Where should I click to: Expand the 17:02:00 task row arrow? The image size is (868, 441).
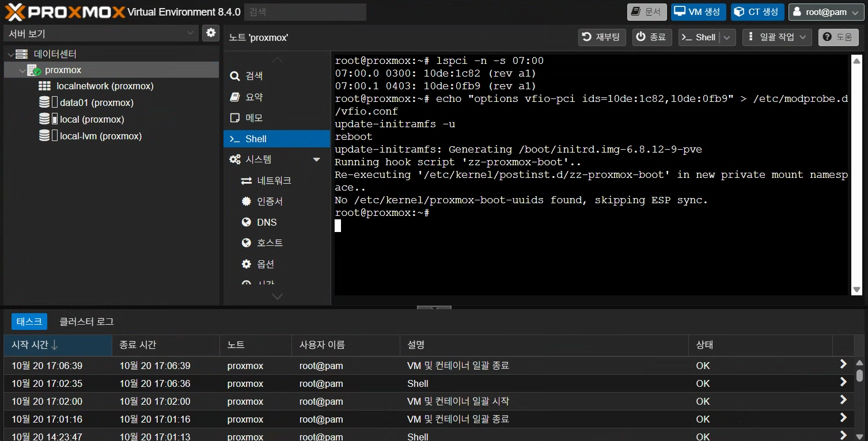coord(843,400)
